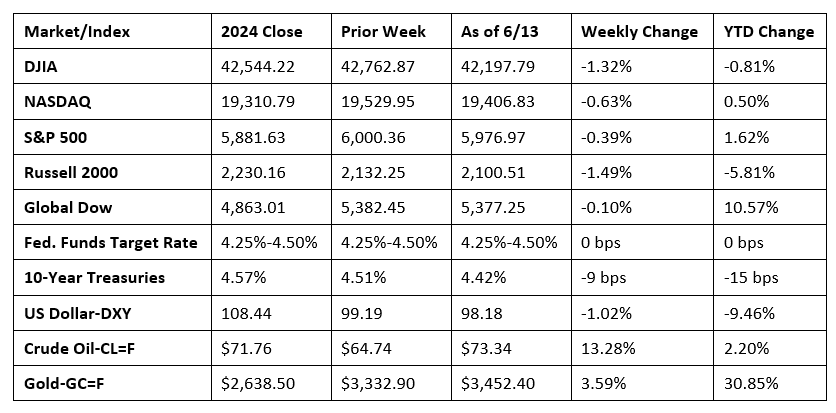836x413 pixels.
Task: Select the Global Dow row label
Action: 68,207
